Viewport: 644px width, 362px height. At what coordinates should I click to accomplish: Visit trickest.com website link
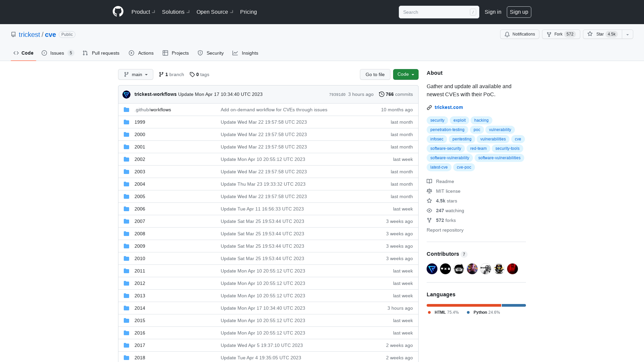[448, 107]
